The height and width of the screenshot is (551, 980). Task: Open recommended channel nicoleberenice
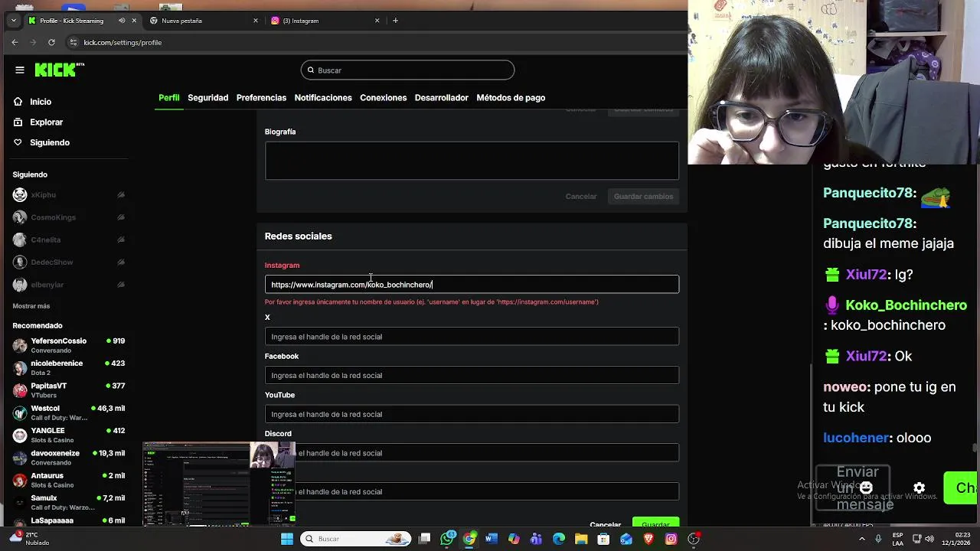pyautogui.click(x=69, y=367)
